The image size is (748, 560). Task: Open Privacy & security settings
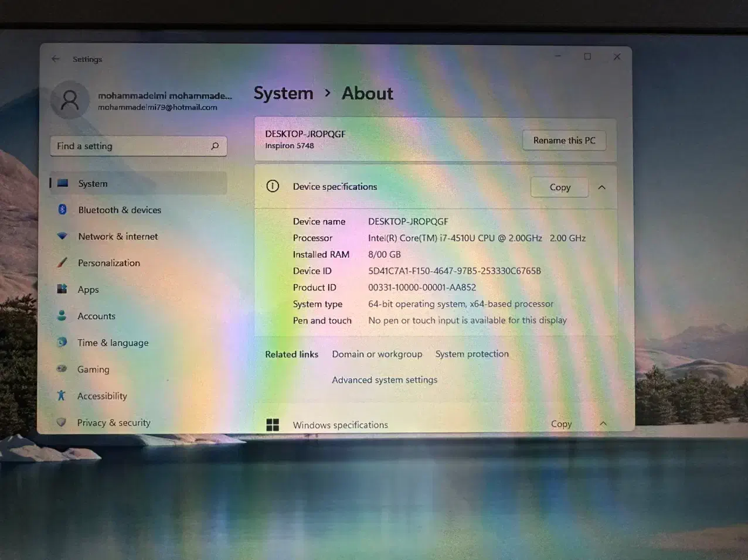138,422
